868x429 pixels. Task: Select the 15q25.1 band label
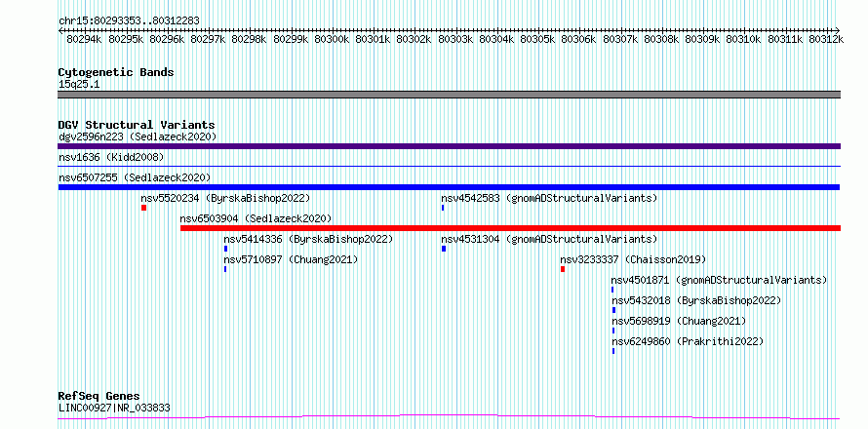coord(79,85)
